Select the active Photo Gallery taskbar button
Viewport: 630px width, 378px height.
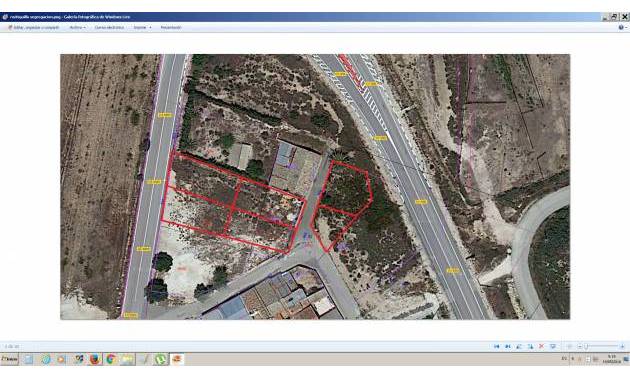pos(177,359)
